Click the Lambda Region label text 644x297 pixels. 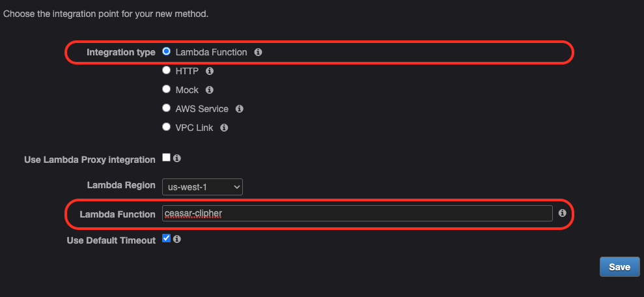pyautogui.click(x=121, y=185)
